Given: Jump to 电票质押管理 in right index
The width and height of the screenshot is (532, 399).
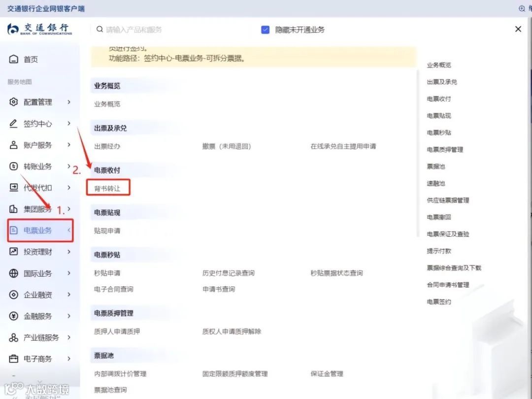Looking at the screenshot, I should point(445,150).
